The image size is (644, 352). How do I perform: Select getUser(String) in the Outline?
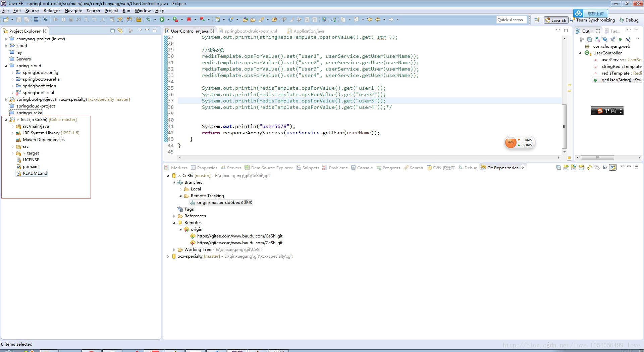[x=618, y=80]
